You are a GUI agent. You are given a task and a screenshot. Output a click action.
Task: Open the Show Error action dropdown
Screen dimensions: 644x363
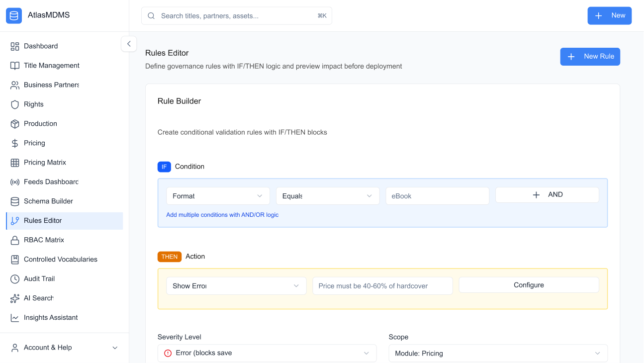point(236,286)
